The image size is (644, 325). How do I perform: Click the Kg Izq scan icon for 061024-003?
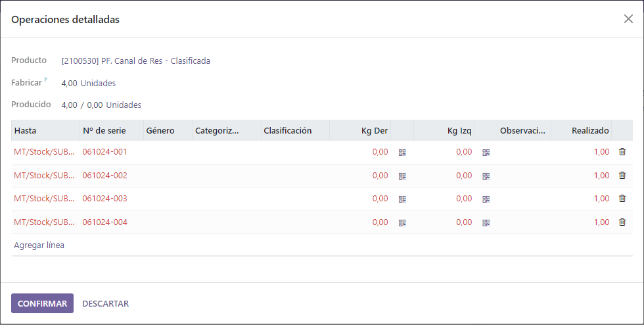coord(486,199)
